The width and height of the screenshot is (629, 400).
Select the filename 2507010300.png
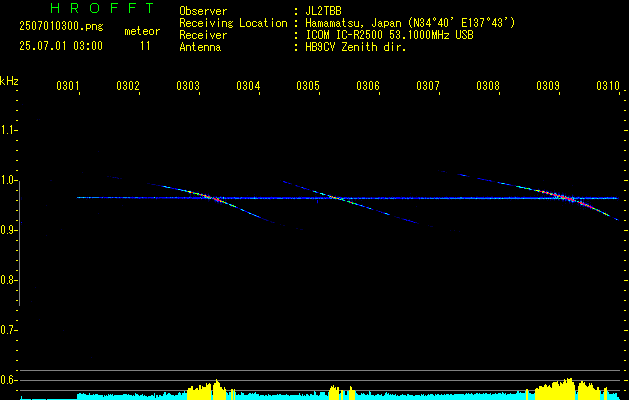tap(61, 27)
